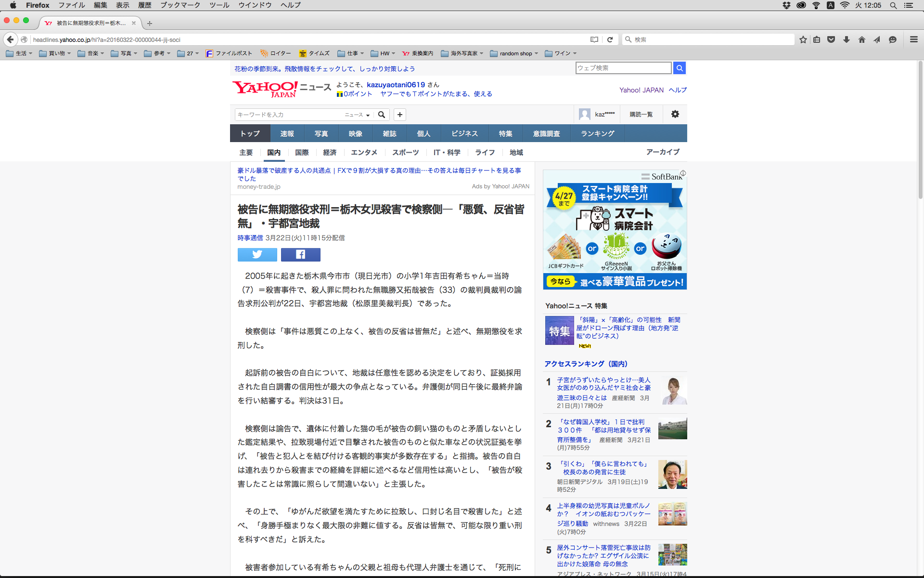Click the blue web search magnifier button
Image resolution: width=924 pixels, height=578 pixels.
[679, 68]
